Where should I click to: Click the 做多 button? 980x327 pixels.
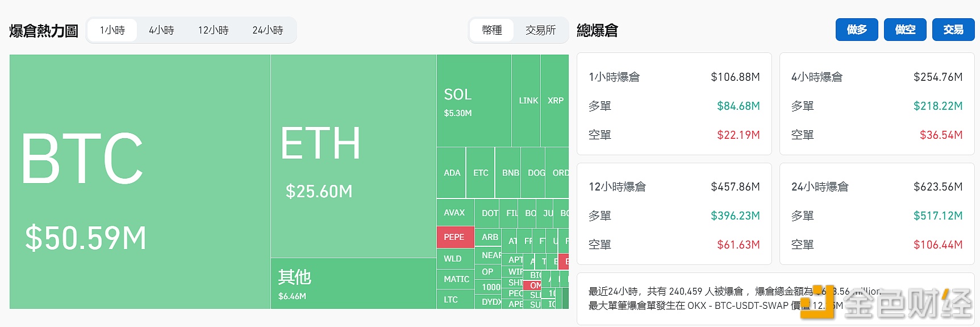[857, 30]
